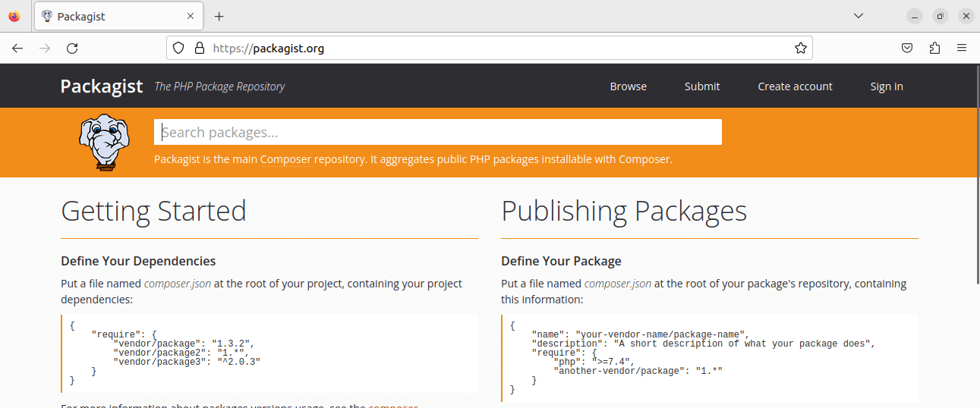Reload the current page
980x408 pixels.
(x=72, y=49)
